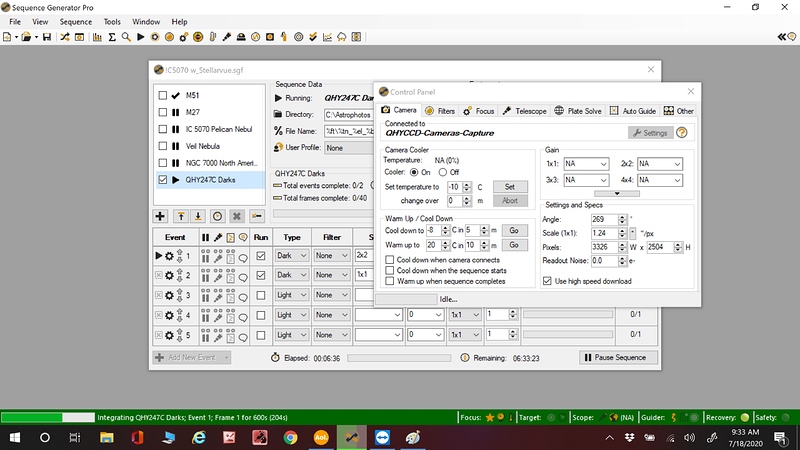Open File Explorer from the taskbar
This screenshot has width=800, height=450.
click(x=107, y=438)
